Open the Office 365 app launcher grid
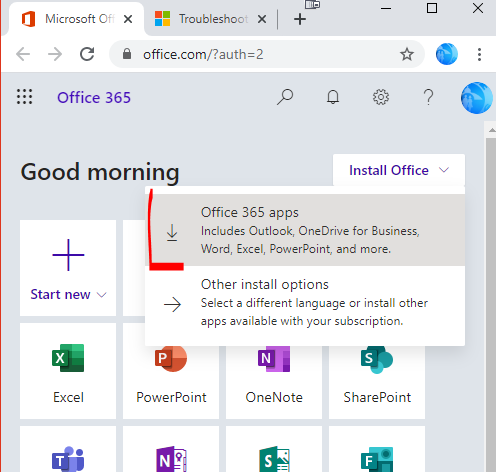496x472 pixels. pos(25,97)
